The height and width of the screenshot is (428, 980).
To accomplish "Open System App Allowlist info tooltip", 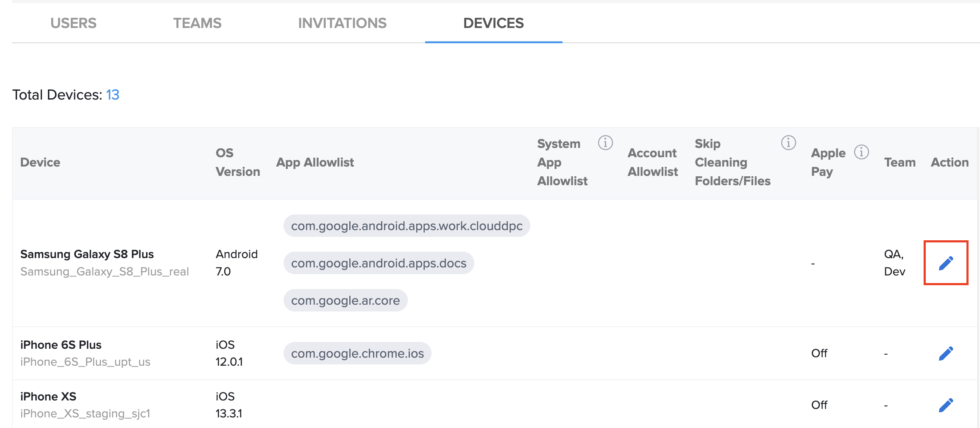I will point(605,143).
